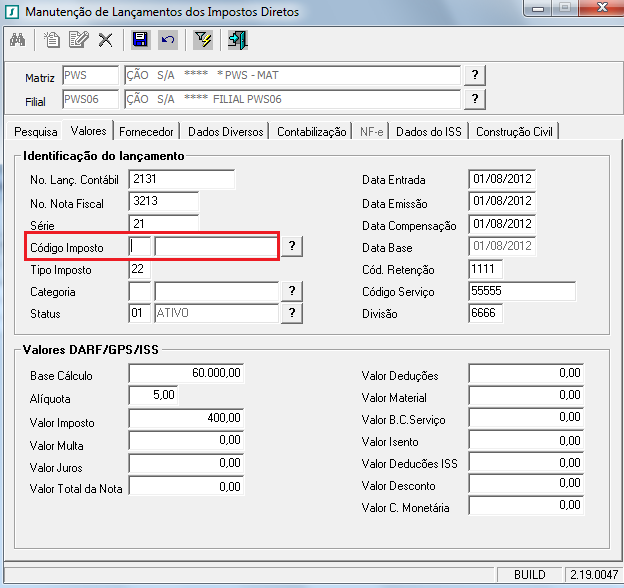Open lookup for Categoria field
This screenshot has height=588, width=624.
click(291, 291)
